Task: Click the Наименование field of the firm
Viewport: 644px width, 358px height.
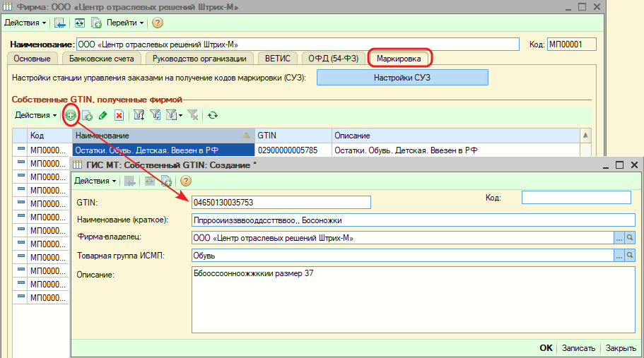Action: point(298,44)
